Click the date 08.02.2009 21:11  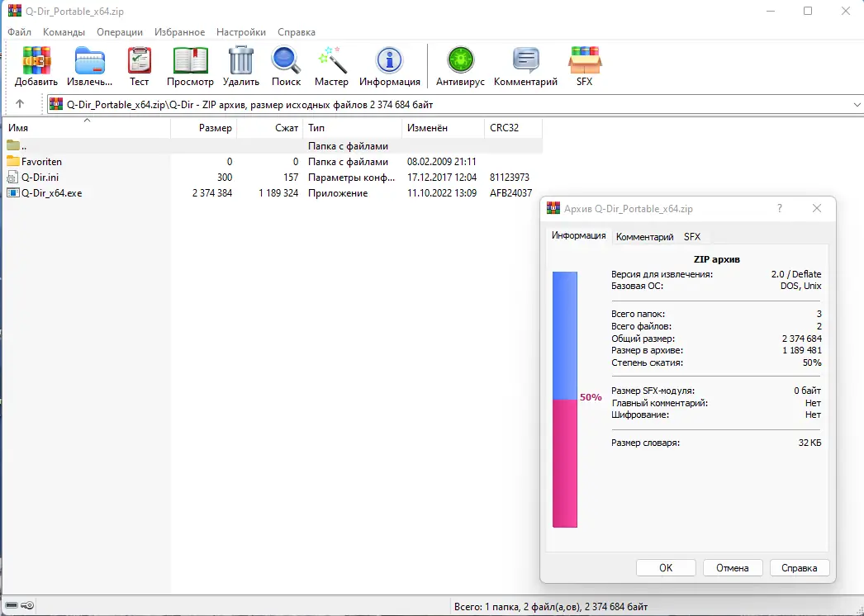pyautogui.click(x=442, y=162)
